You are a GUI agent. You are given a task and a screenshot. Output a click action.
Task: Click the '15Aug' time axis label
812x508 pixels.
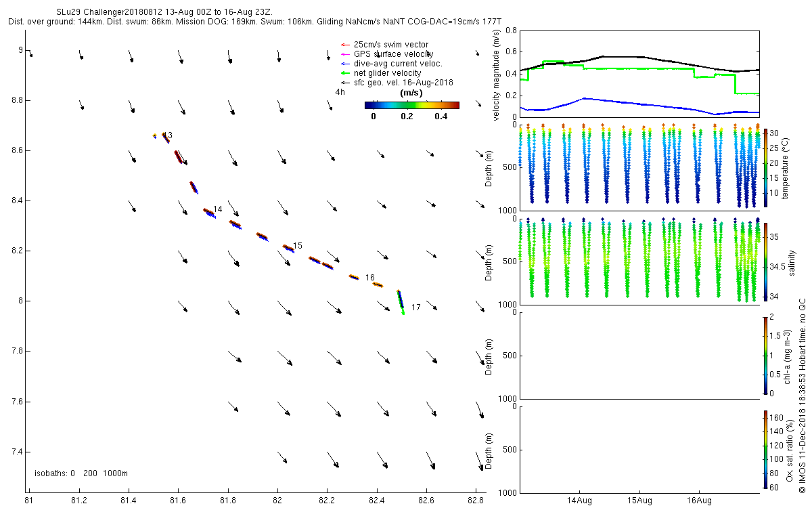click(x=639, y=501)
